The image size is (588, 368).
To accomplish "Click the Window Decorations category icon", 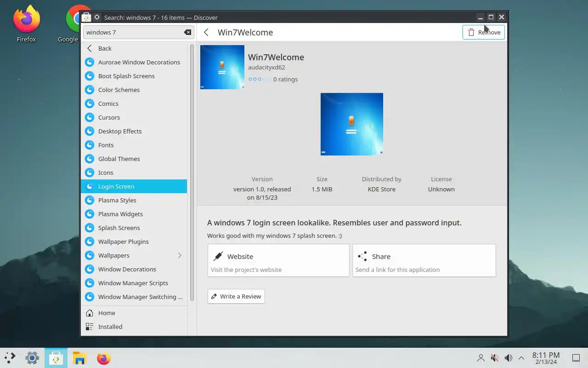I will click(90, 269).
